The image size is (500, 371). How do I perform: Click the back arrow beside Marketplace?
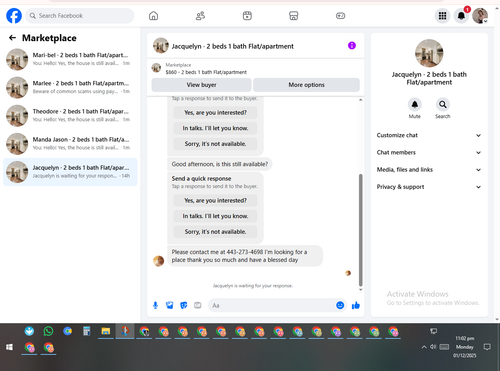click(x=12, y=38)
